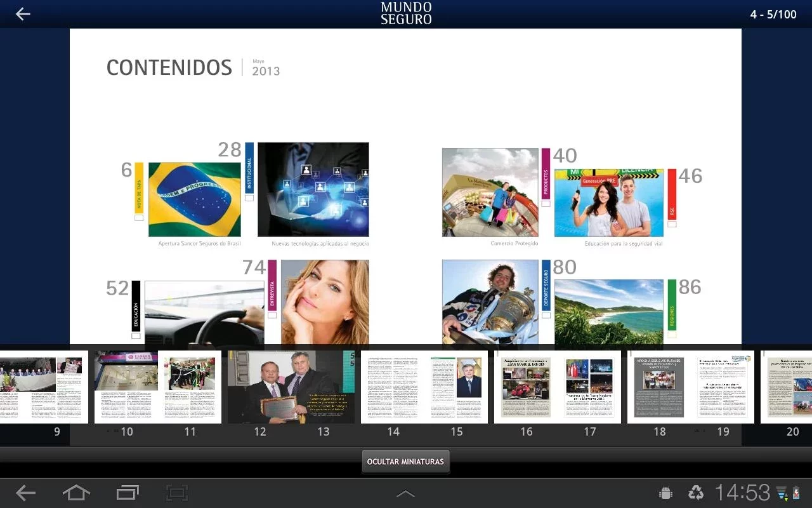
Task: Select the black Educación section label
Action: pyautogui.click(x=136, y=306)
